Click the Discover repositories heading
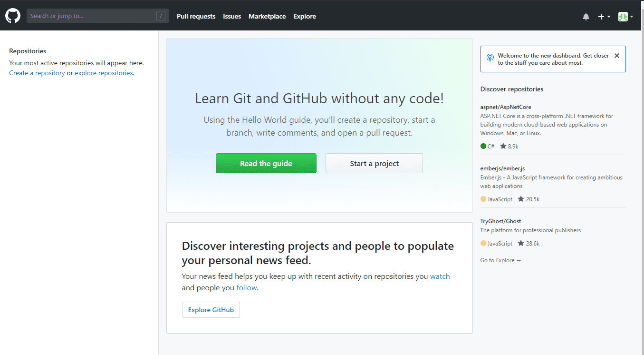This screenshot has height=355, width=644. point(512,89)
